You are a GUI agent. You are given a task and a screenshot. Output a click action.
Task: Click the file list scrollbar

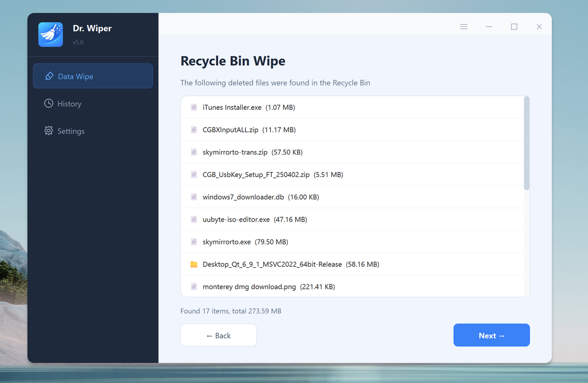click(x=527, y=142)
